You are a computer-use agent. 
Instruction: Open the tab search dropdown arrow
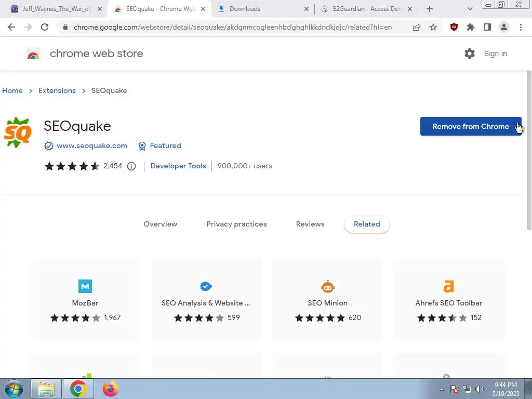point(470,9)
